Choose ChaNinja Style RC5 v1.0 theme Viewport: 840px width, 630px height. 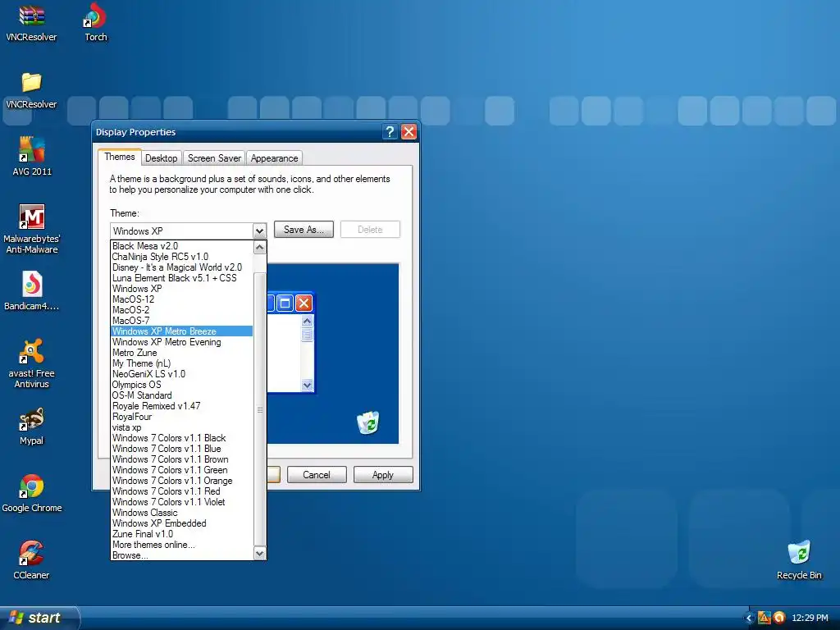181,257
